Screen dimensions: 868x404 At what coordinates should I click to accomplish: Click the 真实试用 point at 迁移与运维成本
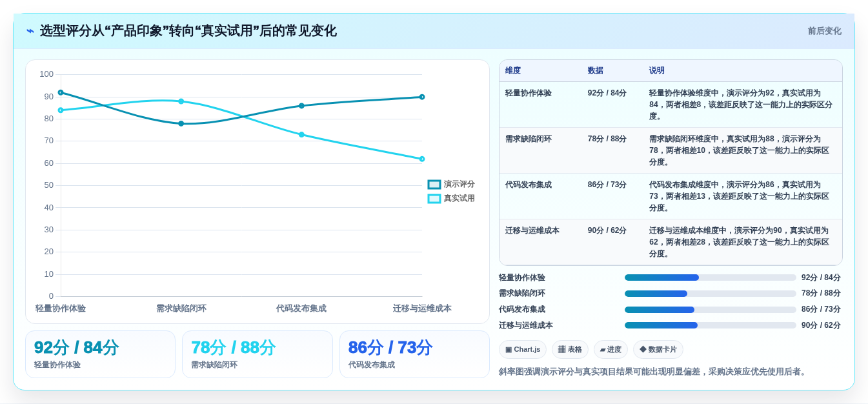(x=422, y=159)
